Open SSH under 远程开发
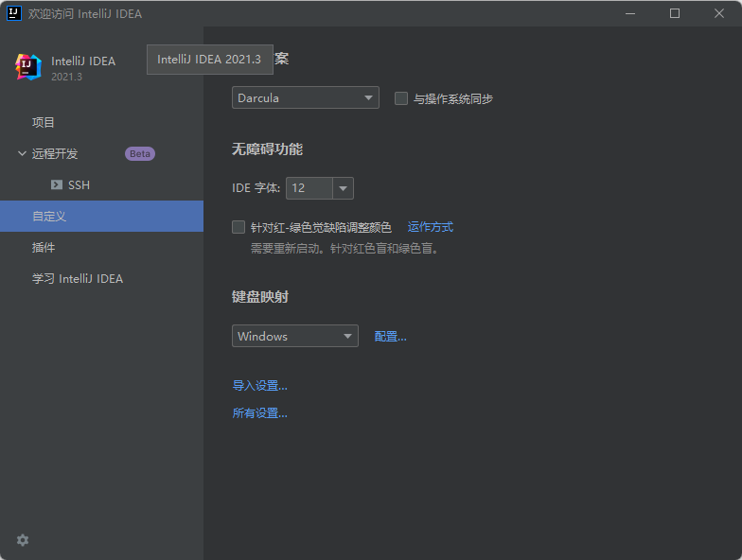 pyautogui.click(x=102, y=185)
